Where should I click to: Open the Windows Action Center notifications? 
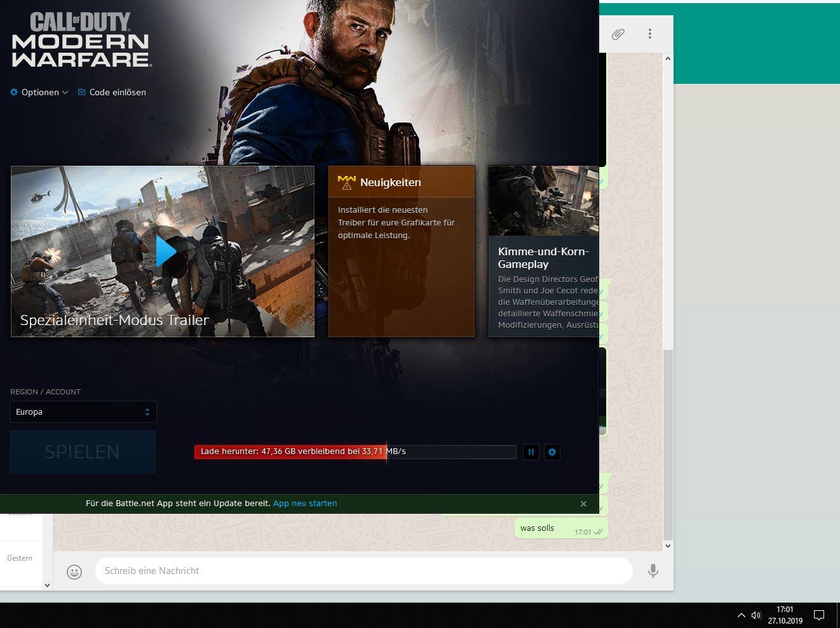[819, 615]
